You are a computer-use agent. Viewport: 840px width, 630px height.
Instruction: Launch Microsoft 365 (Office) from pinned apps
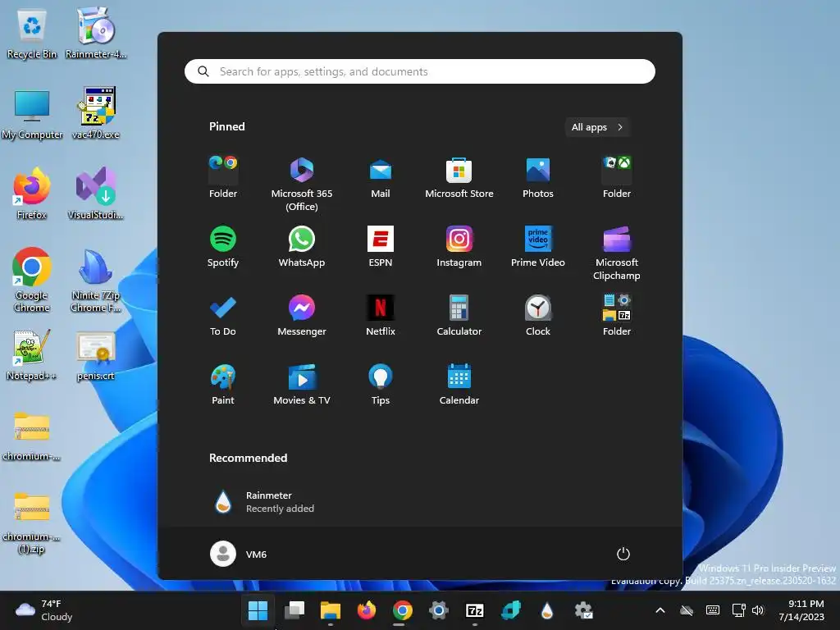click(302, 184)
